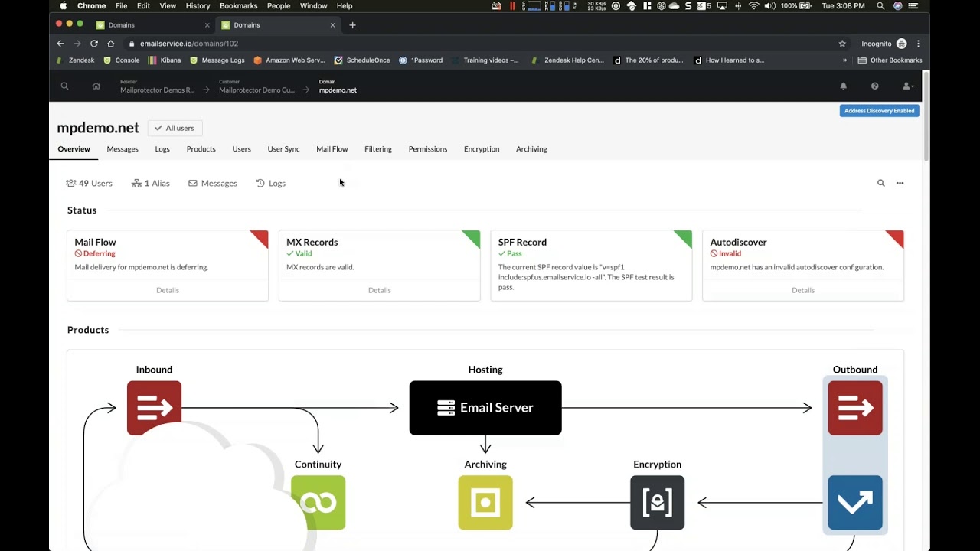Open the Archiving yellow icon

pyautogui.click(x=485, y=503)
